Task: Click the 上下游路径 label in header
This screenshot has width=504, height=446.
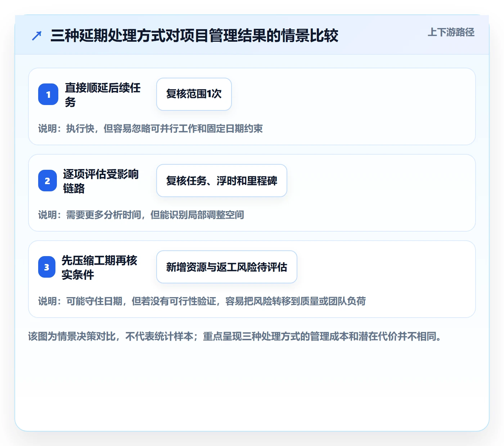Action: (451, 32)
